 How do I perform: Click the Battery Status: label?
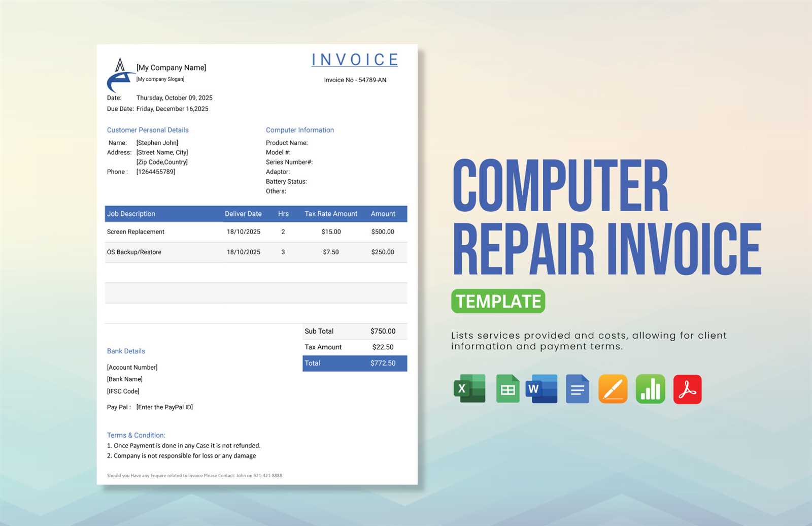(x=286, y=182)
